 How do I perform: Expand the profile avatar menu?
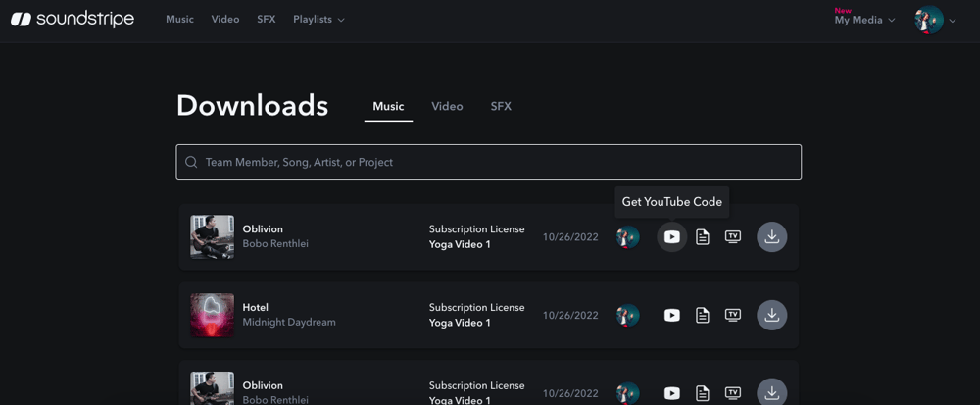coord(935,20)
